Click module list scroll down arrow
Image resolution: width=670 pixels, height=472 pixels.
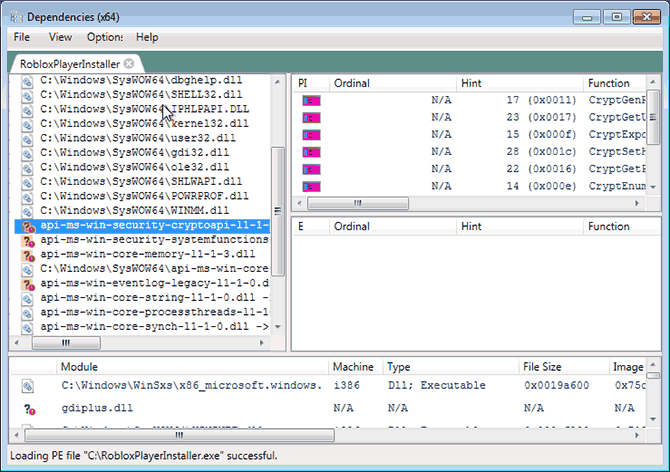tap(653, 419)
